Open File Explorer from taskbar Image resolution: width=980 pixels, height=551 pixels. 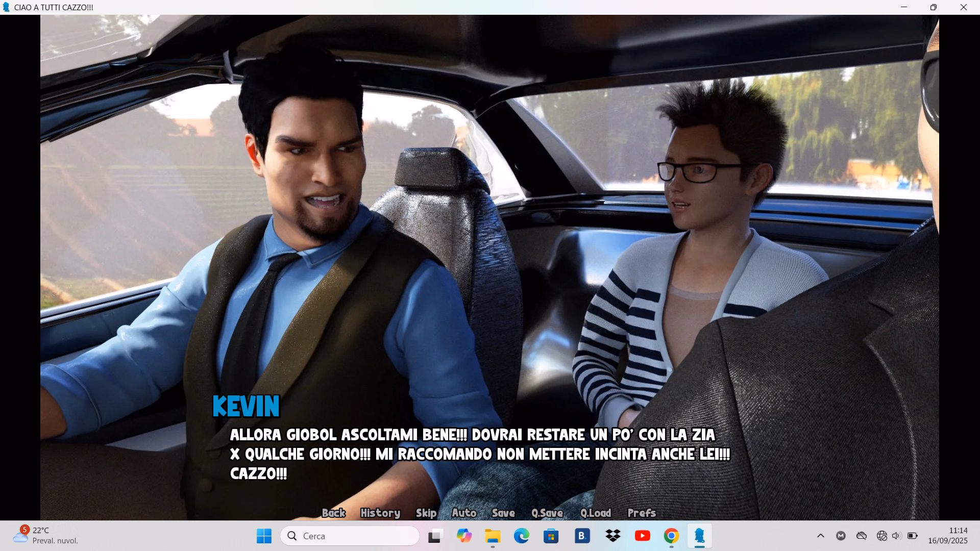click(493, 536)
